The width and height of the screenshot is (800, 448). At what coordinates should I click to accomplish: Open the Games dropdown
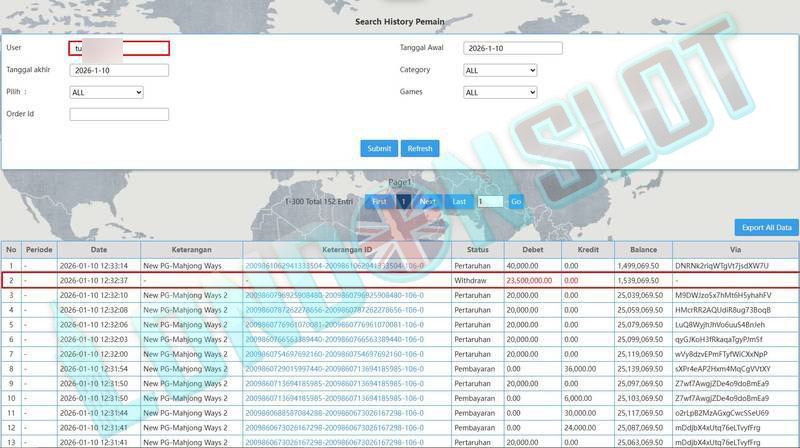click(500, 92)
